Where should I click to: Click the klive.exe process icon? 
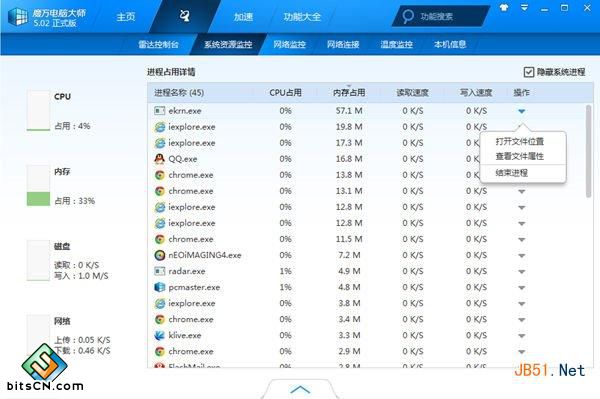160,335
